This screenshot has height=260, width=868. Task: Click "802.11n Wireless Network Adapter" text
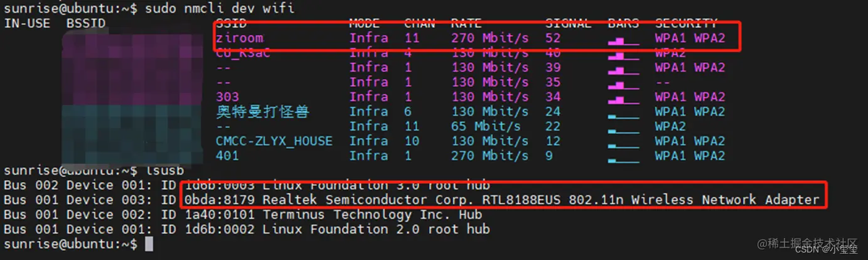[694, 200]
